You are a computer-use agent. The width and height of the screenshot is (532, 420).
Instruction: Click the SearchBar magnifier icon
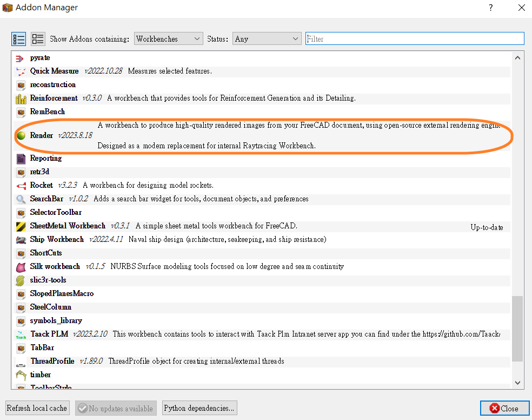[x=21, y=199]
